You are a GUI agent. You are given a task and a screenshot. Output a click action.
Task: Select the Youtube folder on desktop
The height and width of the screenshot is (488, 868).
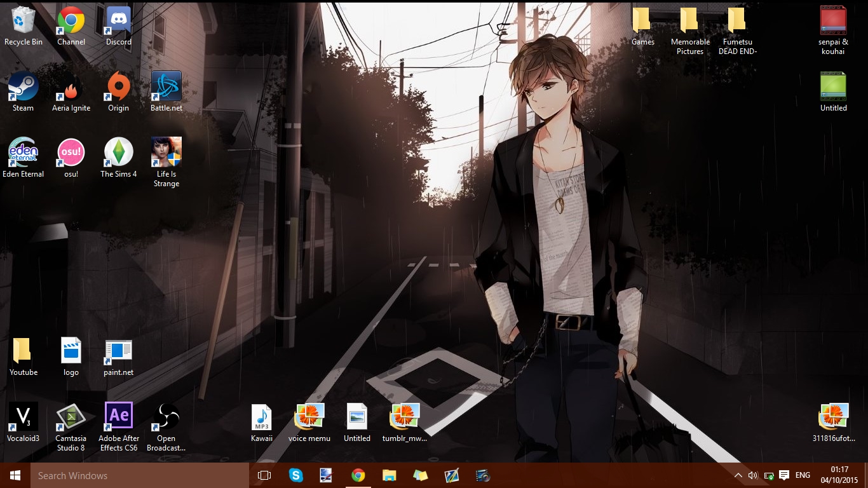[x=24, y=356]
